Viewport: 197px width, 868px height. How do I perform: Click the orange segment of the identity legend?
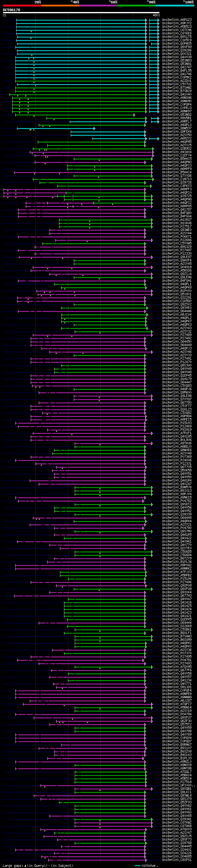click(60, 6)
